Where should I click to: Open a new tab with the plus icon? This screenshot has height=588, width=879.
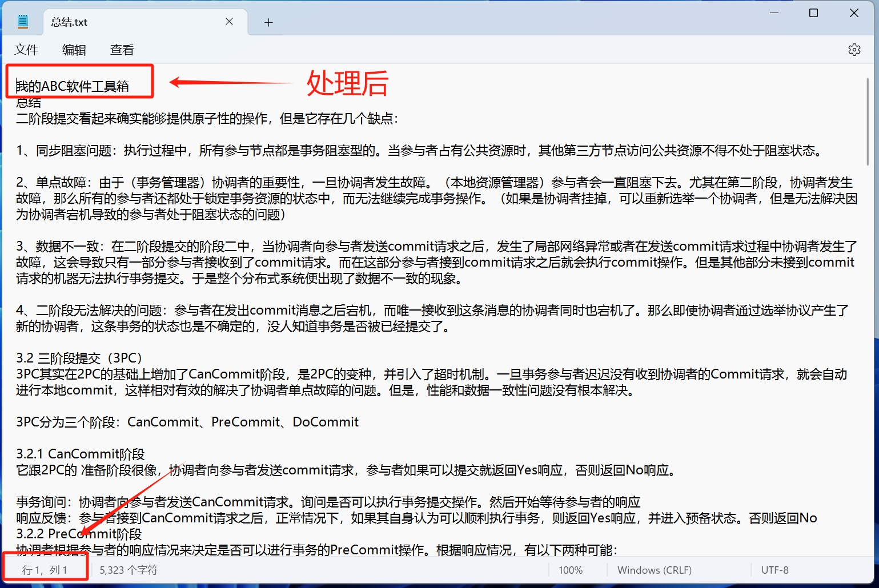[x=268, y=22]
